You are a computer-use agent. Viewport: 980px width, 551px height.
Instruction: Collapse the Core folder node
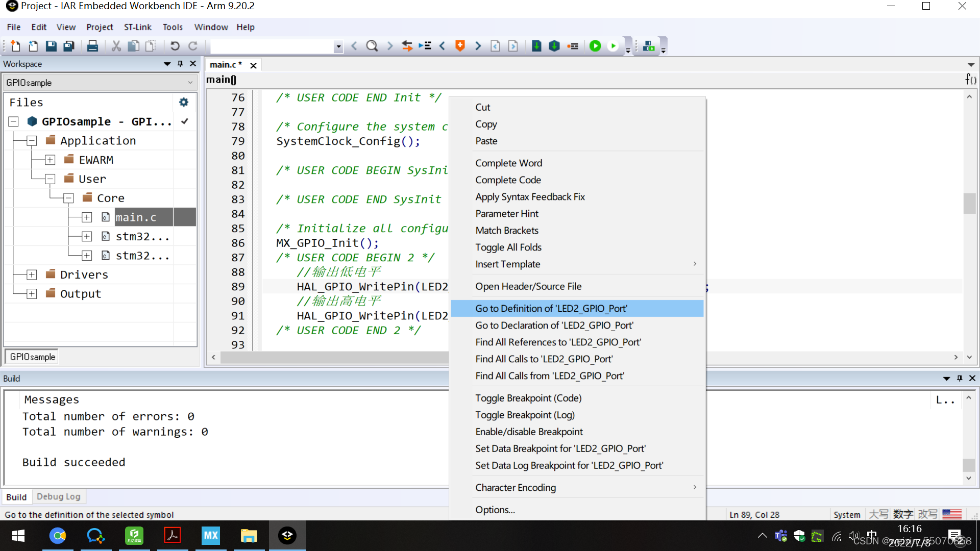pos(68,198)
